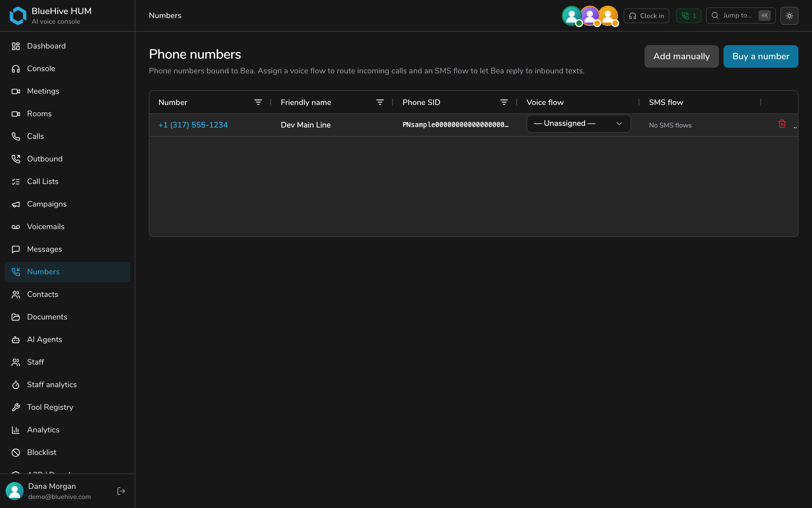The image size is (812, 508).
Task: Click the purple user avatar in header
Action: point(590,16)
